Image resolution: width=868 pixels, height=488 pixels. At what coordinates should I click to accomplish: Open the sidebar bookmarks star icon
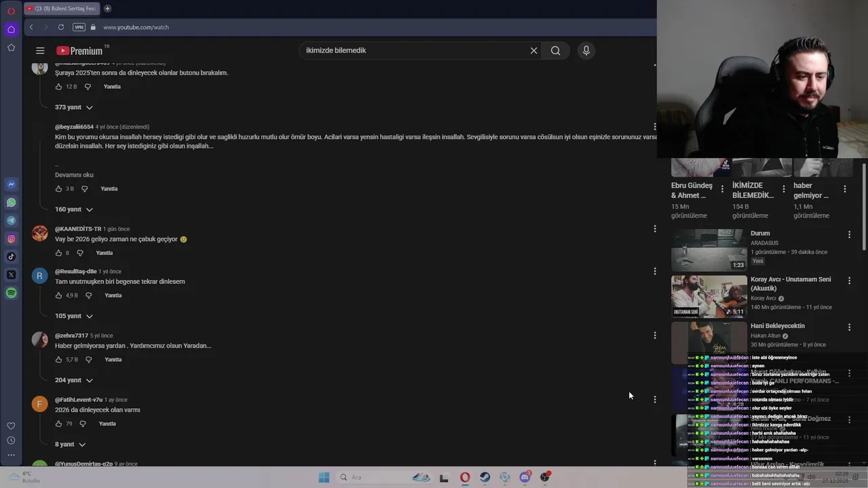coord(11,47)
